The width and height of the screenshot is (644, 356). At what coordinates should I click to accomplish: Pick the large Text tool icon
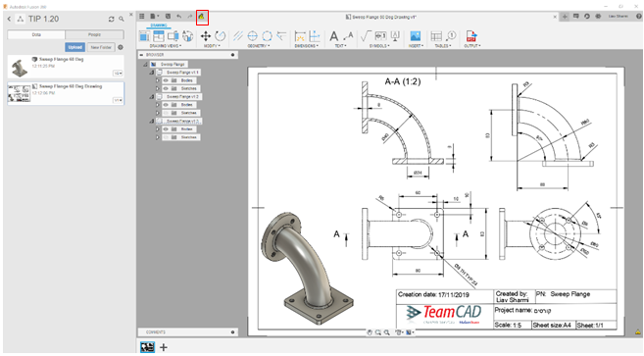(334, 36)
